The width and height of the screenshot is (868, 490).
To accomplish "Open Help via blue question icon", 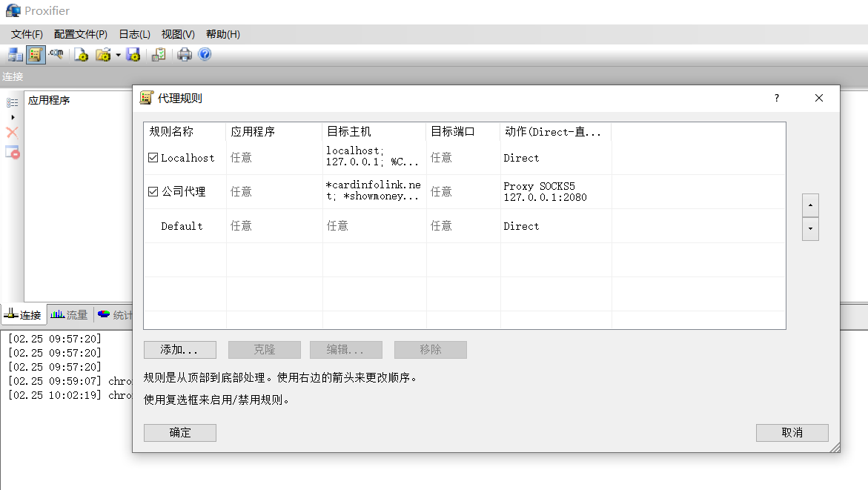I will pos(205,54).
